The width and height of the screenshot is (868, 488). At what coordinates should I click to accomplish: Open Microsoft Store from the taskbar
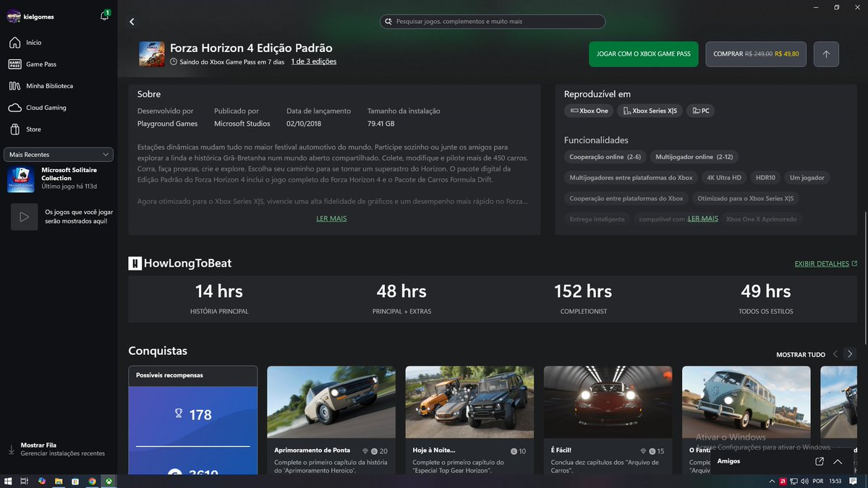75,481
